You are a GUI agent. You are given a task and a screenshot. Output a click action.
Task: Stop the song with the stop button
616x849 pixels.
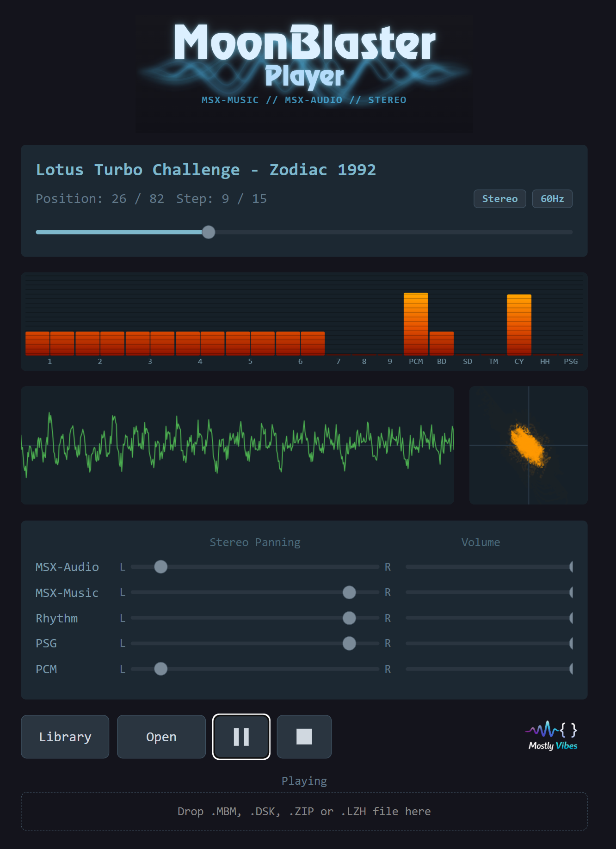point(304,737)
